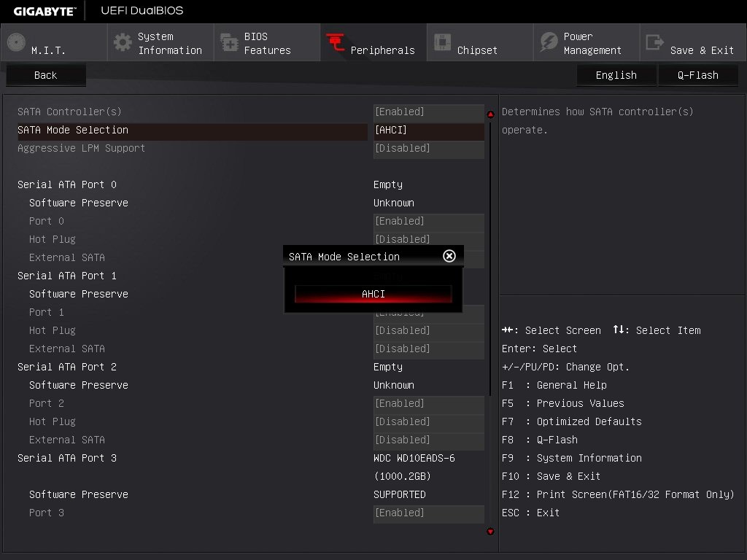Click the M.I.T. dial icon
The height and width of the screenshot is (560, 747).
coord(16,43)
